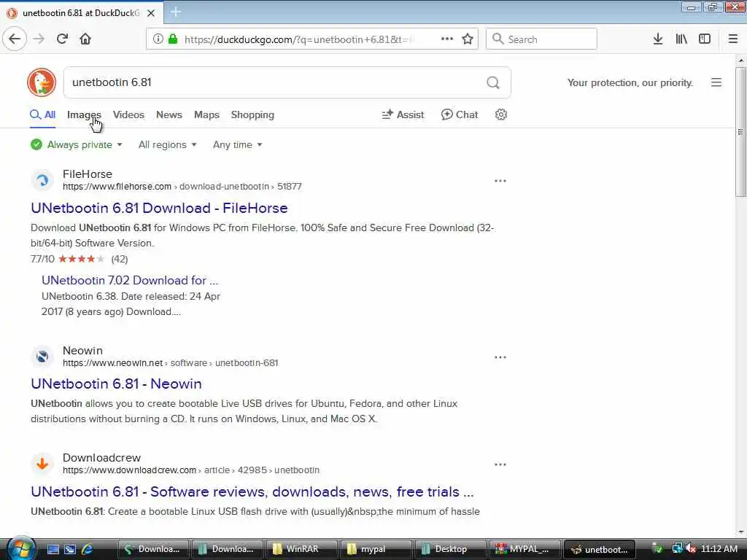Screen dimensions: 747x560
Task: Switch to the Maps tab
Action: (206, 114)
